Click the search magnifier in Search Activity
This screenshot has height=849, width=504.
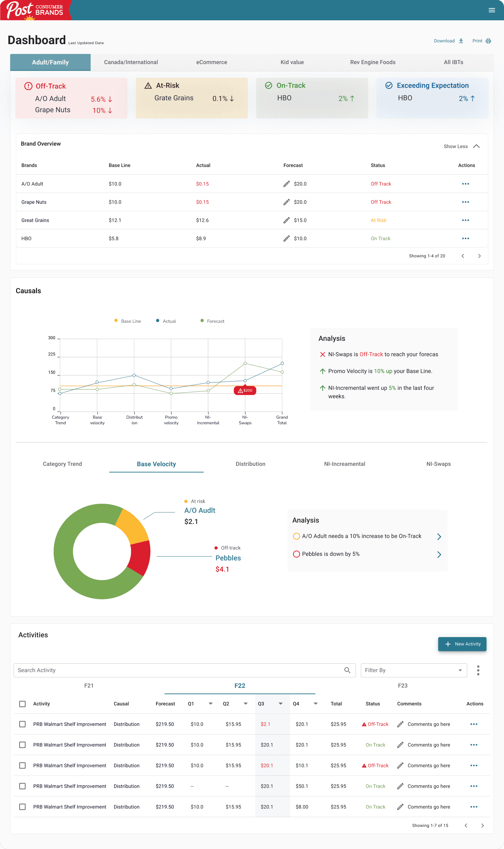click(347, 670)
